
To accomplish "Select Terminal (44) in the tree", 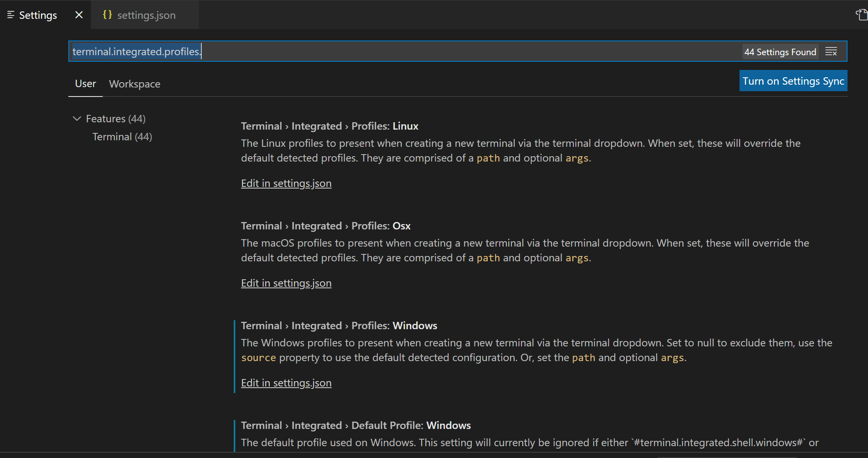I will tap(122, 137).
